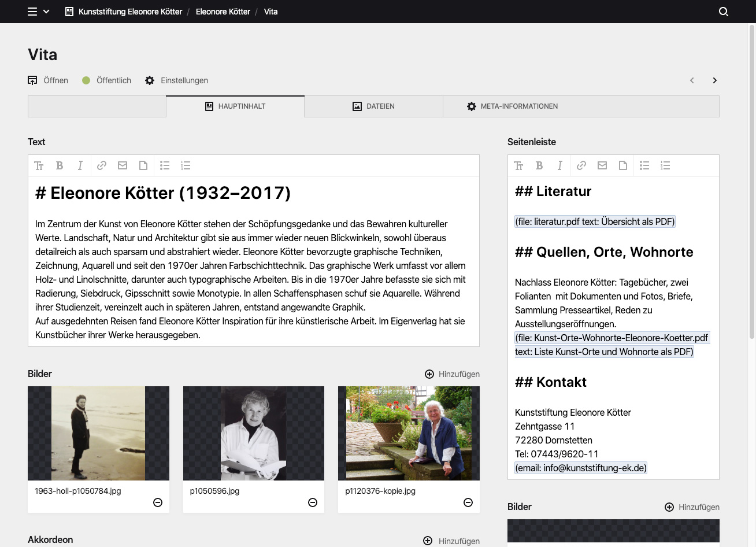Remove the image p1050596.jpg
Viewport: 756px width, 547px height.
[312, 502]
